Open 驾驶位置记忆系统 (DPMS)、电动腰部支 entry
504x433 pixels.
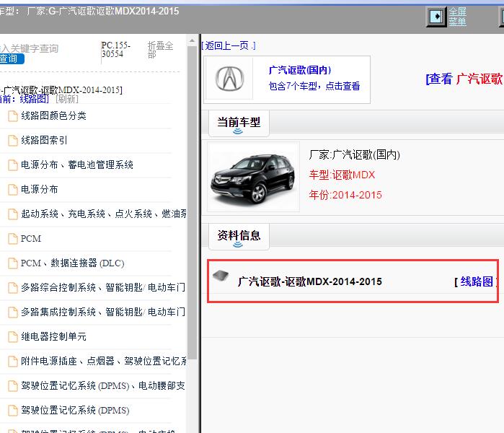click(103, 385)
